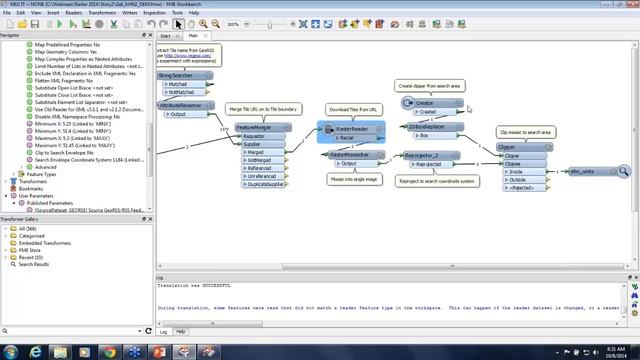Screen dimensions: 640x360
Task: Expand the FME Store folder
Action: click(x=6, y=250)
